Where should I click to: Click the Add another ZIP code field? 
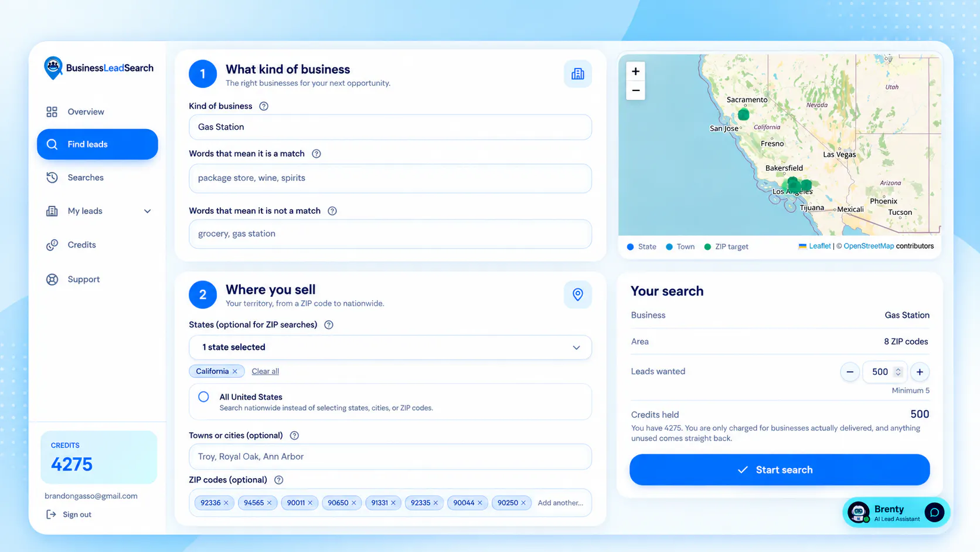(x=560, y=503)
